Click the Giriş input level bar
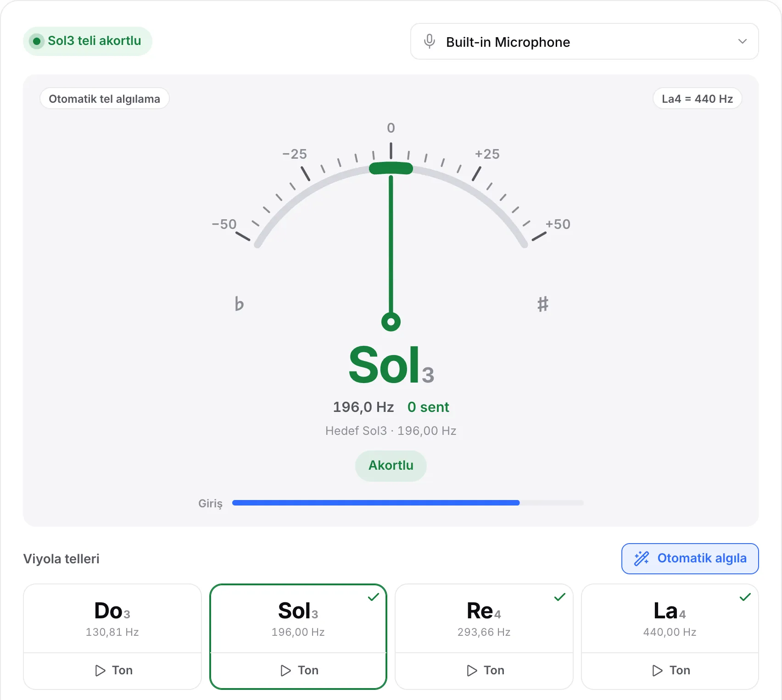The image size is (782, 700). pos(408,503)
